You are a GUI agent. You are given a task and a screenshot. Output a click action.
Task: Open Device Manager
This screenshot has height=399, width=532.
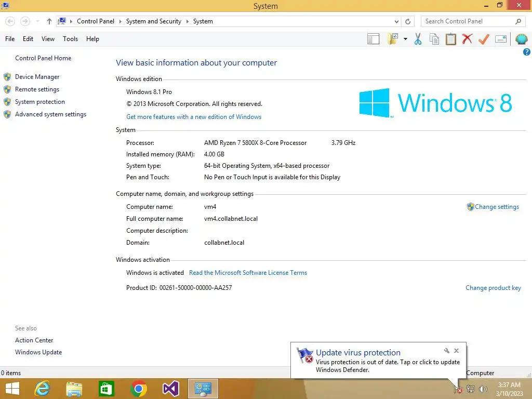(37, 77)
